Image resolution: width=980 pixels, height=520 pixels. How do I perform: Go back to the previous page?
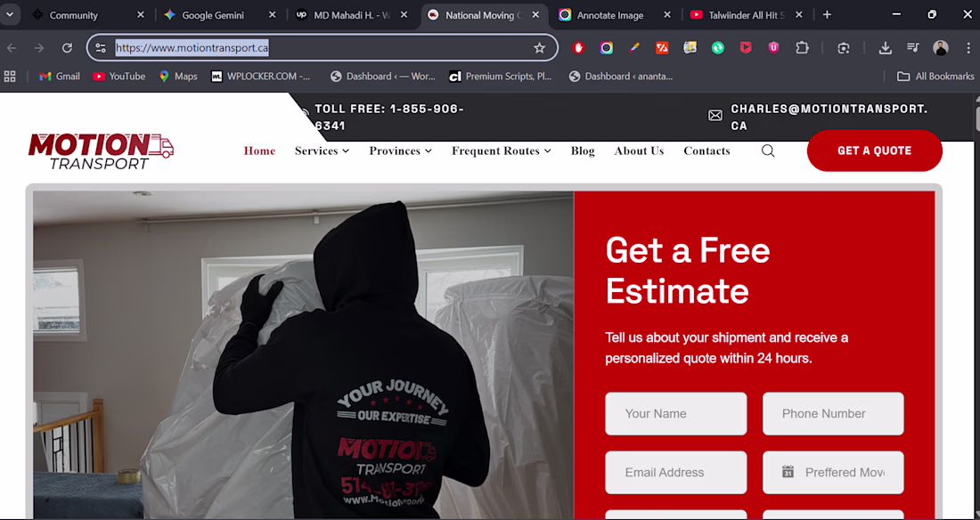tap(12, 48)
